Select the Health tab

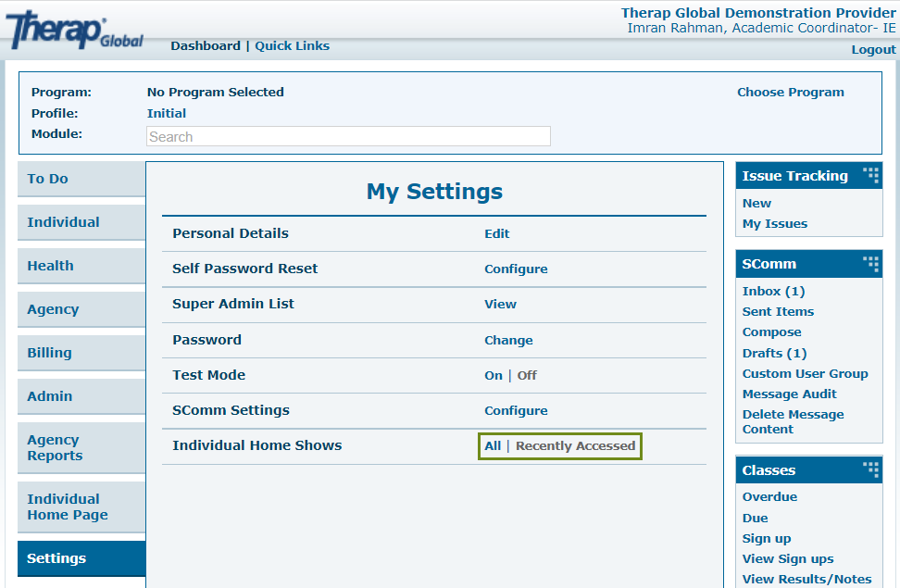coord(81,266)
